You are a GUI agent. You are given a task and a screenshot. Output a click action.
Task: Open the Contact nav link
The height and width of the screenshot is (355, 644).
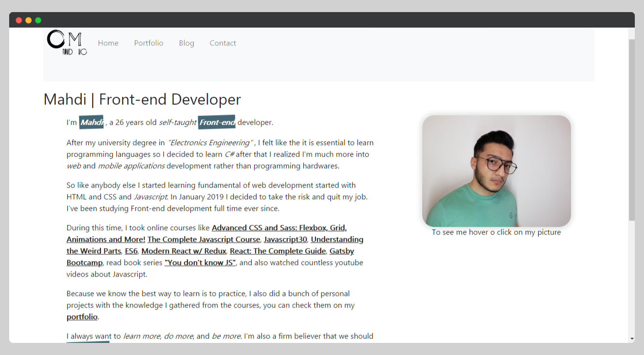[x=223, y=43]
